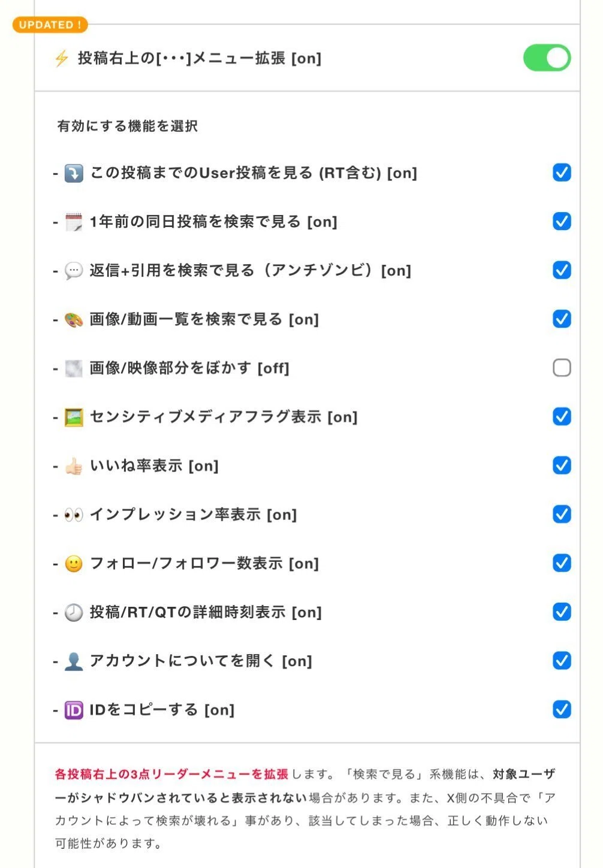Uncheck the アカウントについてを開く checkbox
Screen dimensions: 603x868
562,660
